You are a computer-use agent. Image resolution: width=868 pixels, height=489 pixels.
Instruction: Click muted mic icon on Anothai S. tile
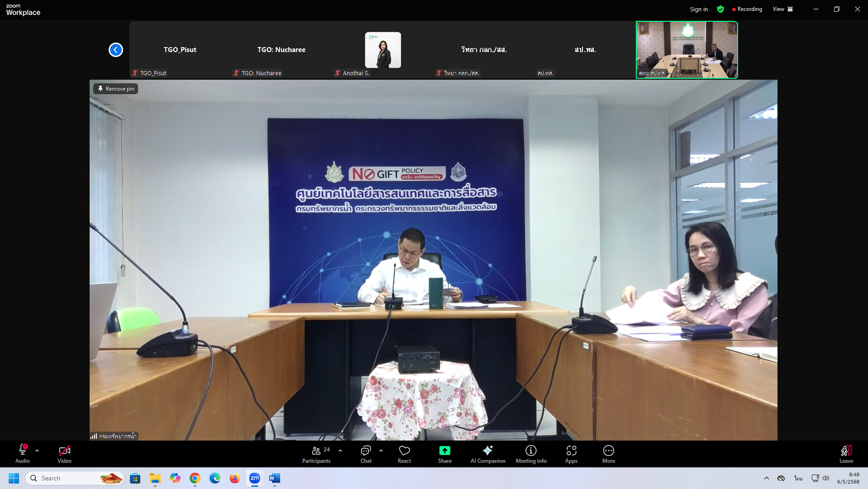[338, 73]
